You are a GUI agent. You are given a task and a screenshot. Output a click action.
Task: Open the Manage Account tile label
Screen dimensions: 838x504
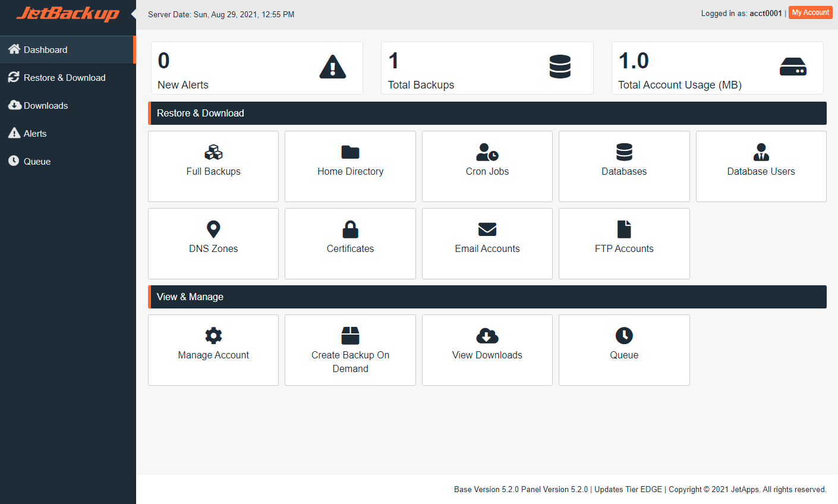[213, 355]
